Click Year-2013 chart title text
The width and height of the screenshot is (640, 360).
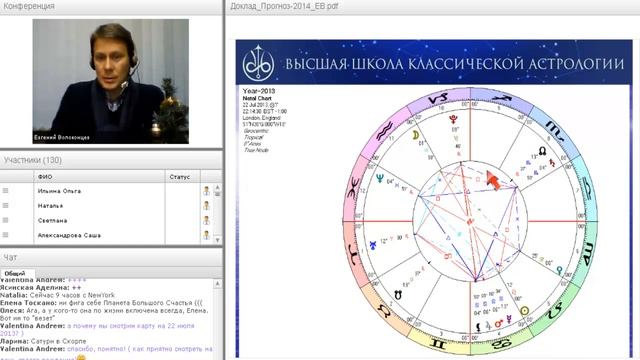[x=258, y=91]
